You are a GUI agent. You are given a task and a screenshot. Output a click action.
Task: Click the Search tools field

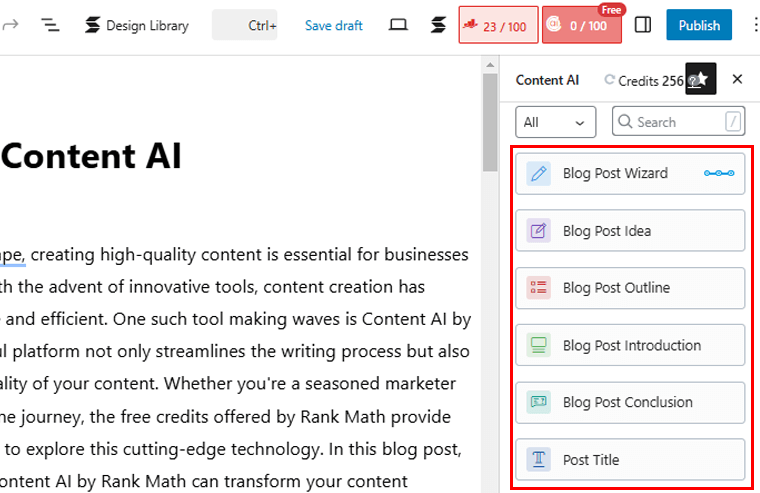(x=678, y=121)
